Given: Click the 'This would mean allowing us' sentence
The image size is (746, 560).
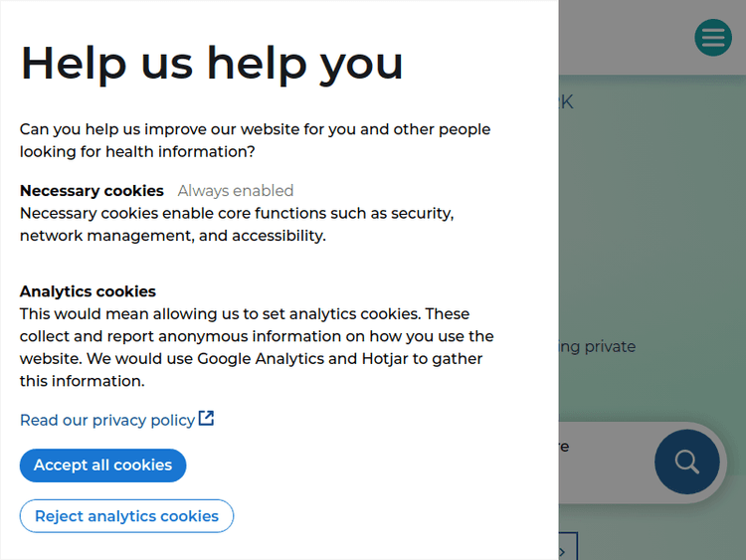Looking at the screenshot, I should [x=245, y=314].
